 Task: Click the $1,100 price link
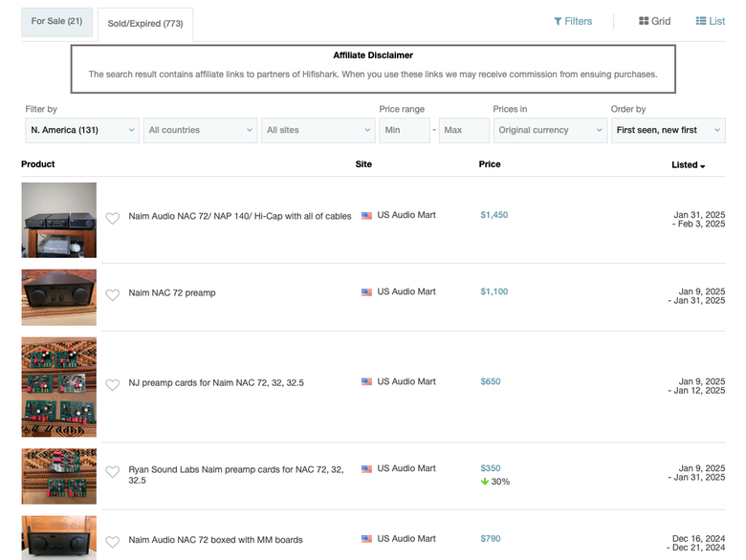(x=494, y=291)
